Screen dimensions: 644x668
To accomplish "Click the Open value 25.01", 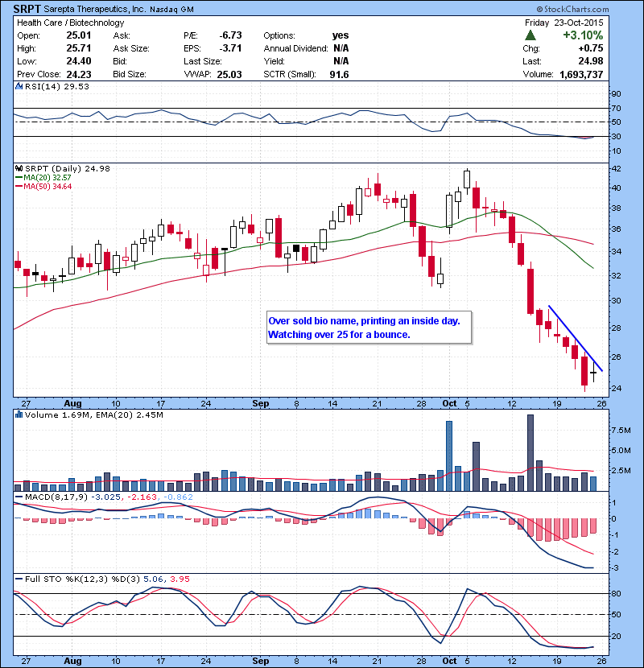I will pyautogui.click(x=79, y=35).
